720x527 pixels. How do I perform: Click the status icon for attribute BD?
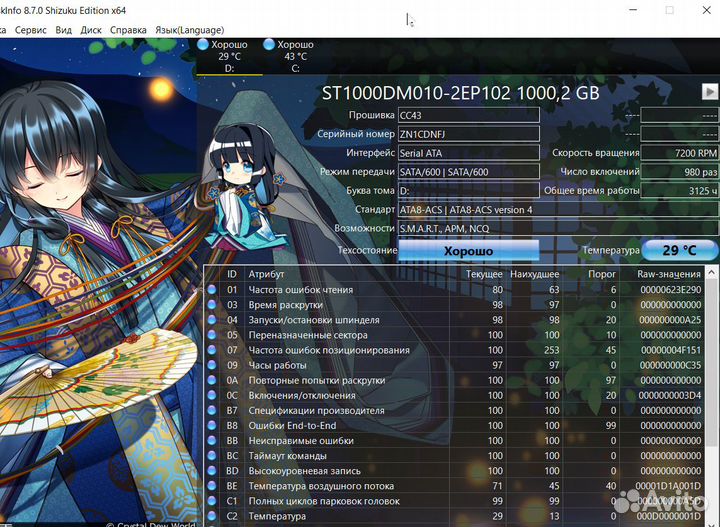pyautogui.click(x=212, y=471)
